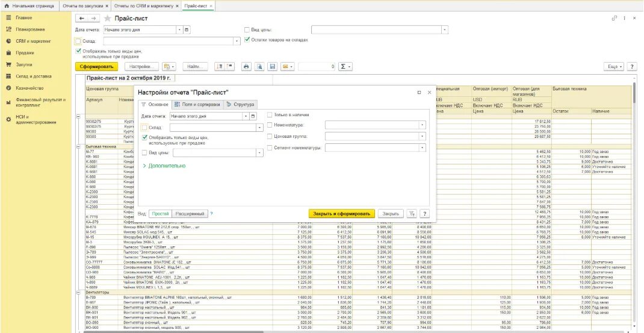The image size is (644, 333).
Task: Click the yellow Сформировать button
Action: coord(96,67)
